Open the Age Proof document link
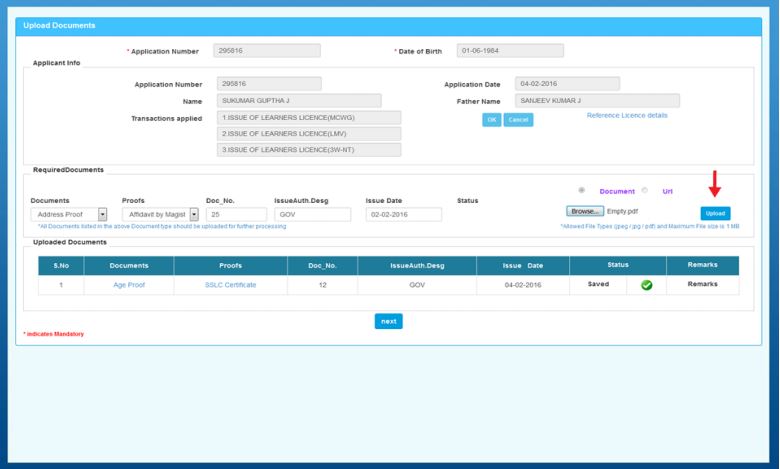Viewport: 780px width, 469px height. pyautogui.click(x=129, y=285)
